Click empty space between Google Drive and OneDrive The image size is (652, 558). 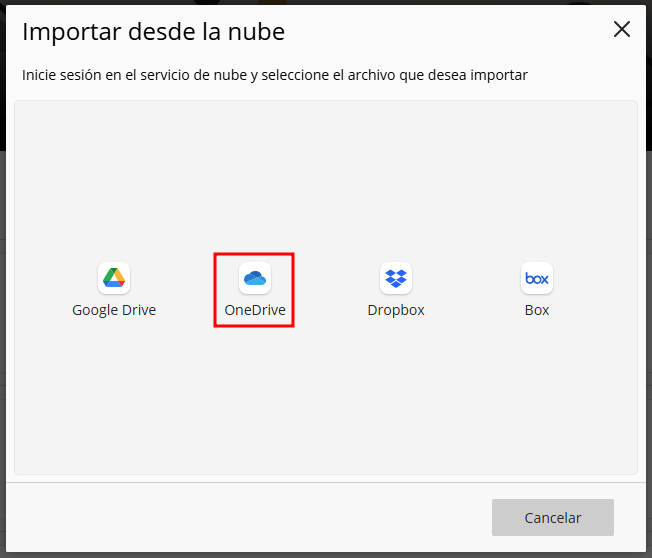186,290
